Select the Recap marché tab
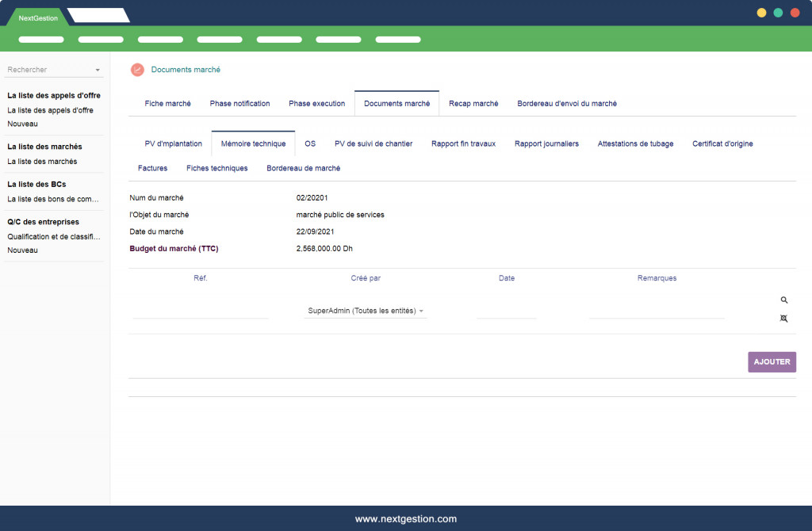The image size is (812, 531). coord(473,104)
